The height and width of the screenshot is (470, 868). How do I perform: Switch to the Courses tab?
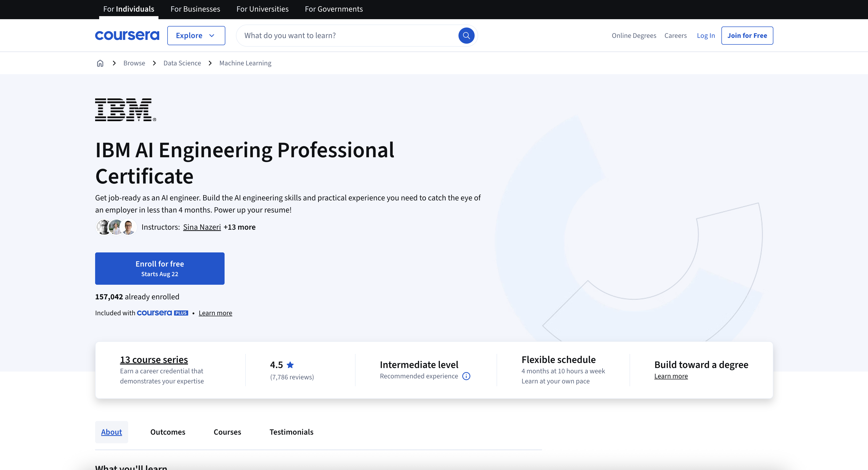227,432
